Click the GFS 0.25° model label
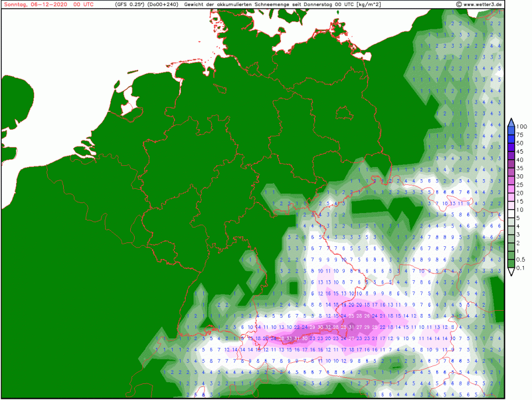 click(x=130, y=4)
